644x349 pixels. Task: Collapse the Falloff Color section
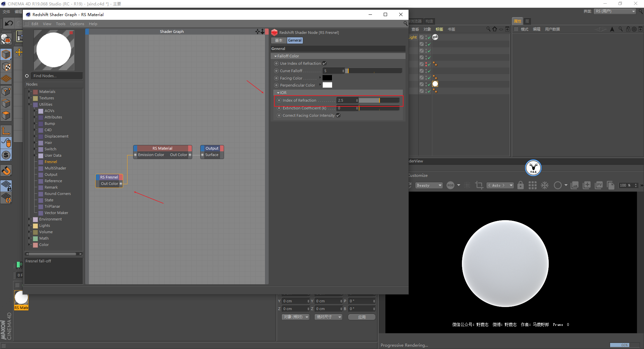[x=276, y=56]
